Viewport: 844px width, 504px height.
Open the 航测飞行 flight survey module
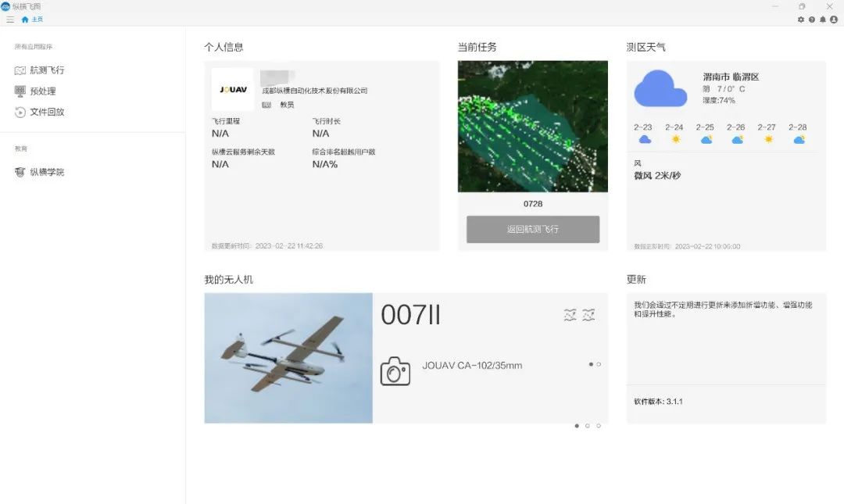pyautogui.click(x=46, y=70)
